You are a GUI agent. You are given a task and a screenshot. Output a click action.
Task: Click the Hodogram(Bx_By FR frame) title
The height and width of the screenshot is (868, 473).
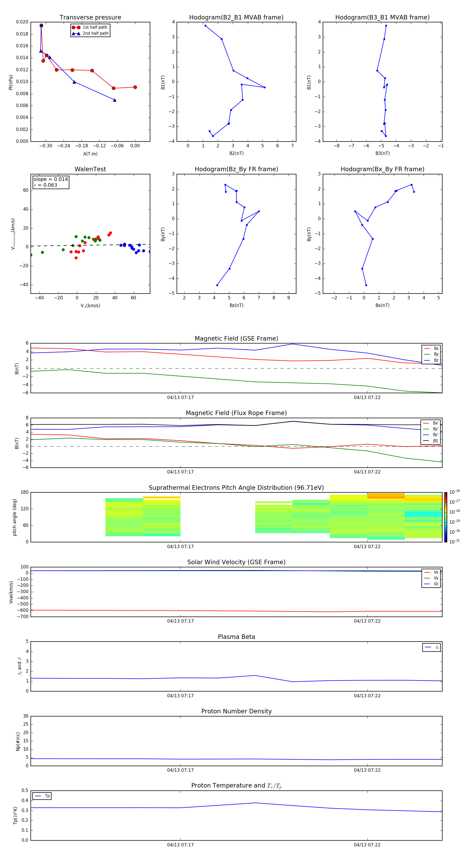pyautogui.click(x=382, y=169)
